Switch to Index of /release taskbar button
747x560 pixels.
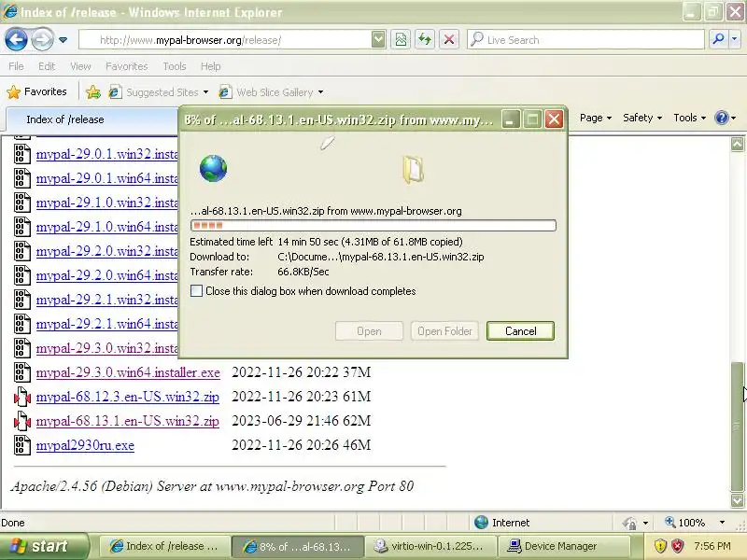(x=165, y=546)
